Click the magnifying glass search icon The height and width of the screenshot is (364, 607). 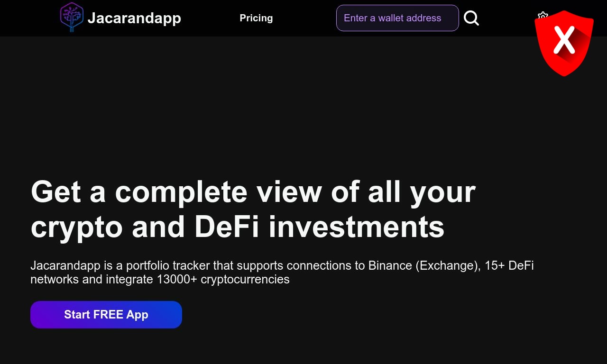click(x=471, y=18)
